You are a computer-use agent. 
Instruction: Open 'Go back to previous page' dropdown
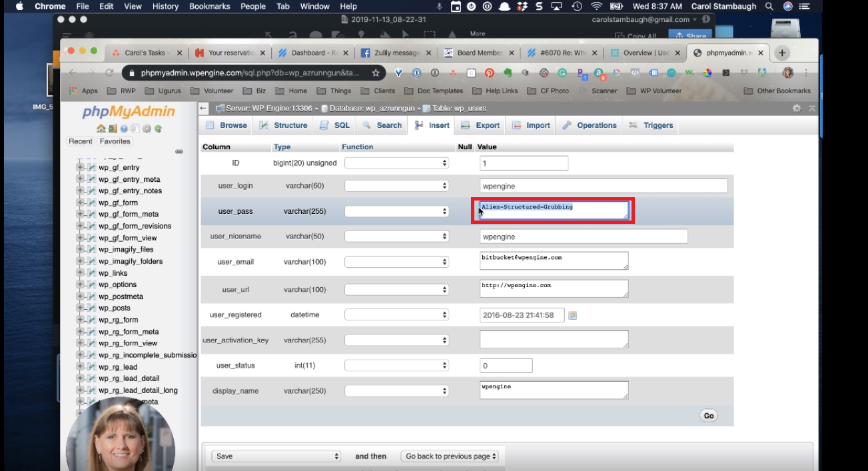pos(450,456)
